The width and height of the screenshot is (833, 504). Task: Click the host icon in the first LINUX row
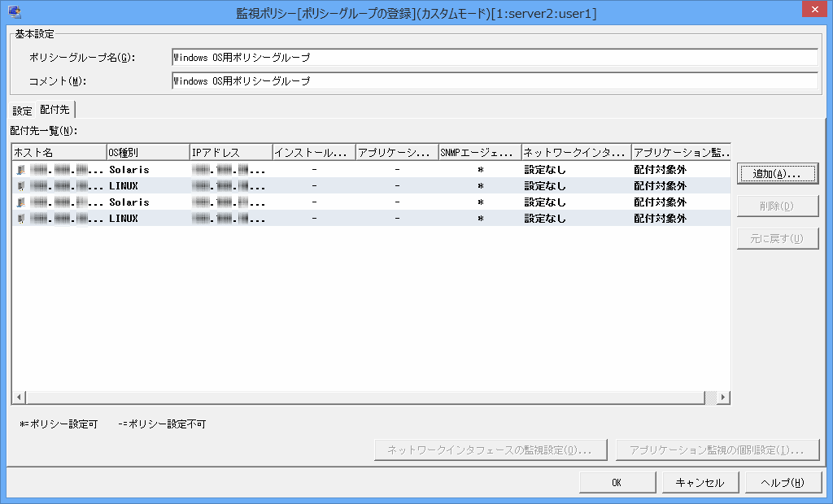[x=21, y=186]
